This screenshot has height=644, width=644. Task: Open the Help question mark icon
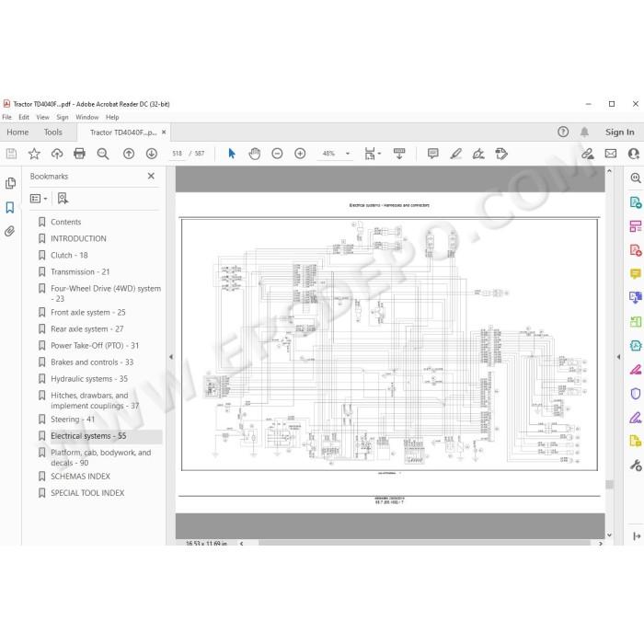563,132
